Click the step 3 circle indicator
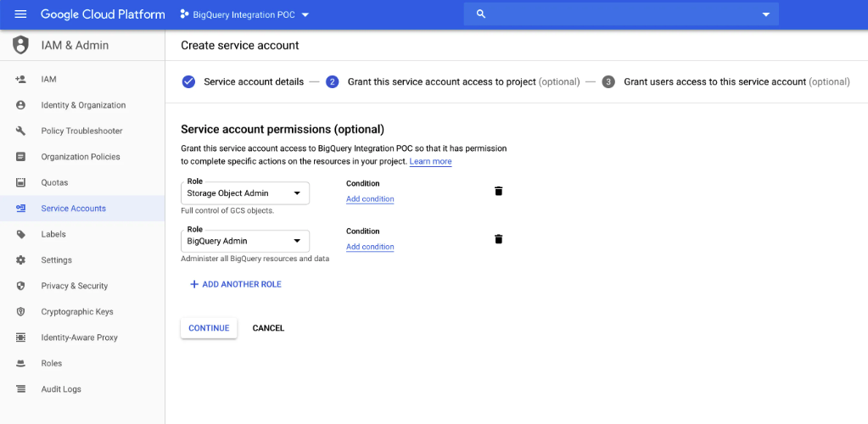The height and width of the screenshot is (424, 868). (x=608, y=82)
